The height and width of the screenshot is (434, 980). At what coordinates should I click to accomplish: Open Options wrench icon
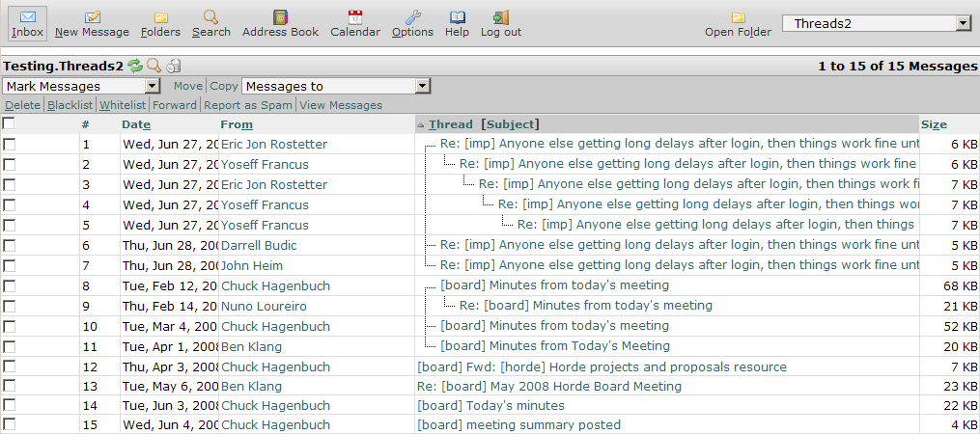pos(412,16)
